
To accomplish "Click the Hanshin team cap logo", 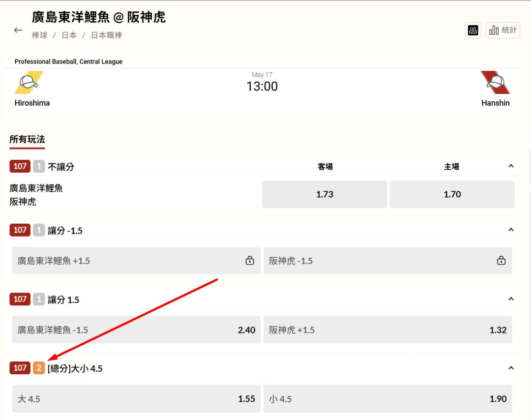I will point(495,82).
